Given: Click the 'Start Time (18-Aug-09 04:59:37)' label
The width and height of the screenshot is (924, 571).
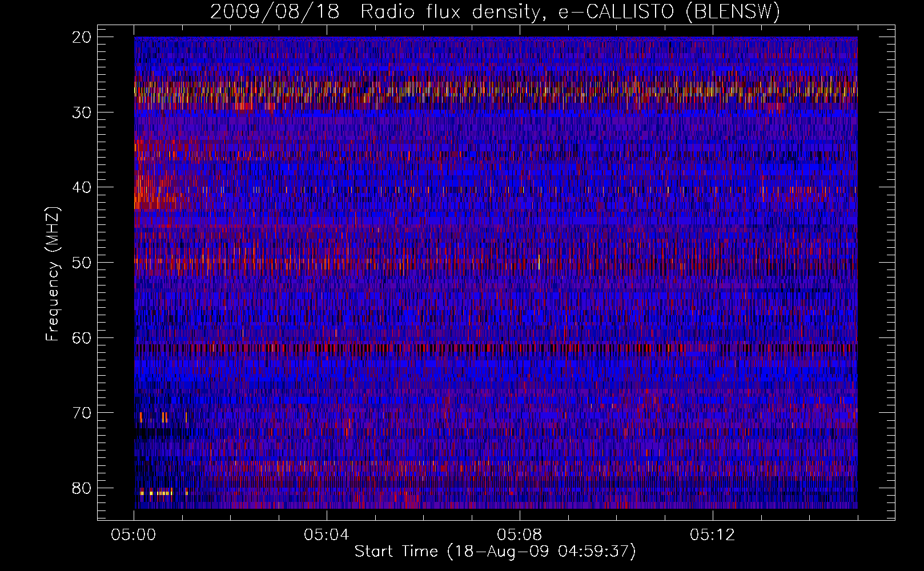Looking at the screenshot, I should 495,552.
